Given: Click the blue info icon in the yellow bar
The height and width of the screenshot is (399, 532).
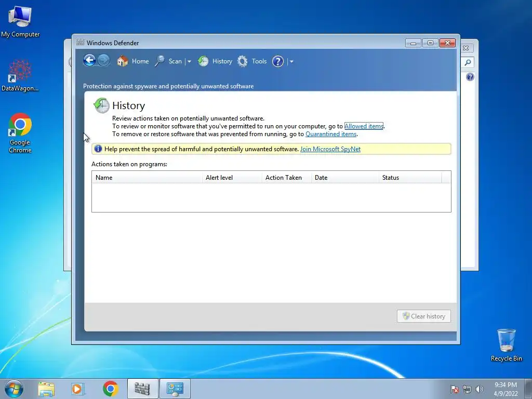Looking at the screenshot, I should coord(98,149).
